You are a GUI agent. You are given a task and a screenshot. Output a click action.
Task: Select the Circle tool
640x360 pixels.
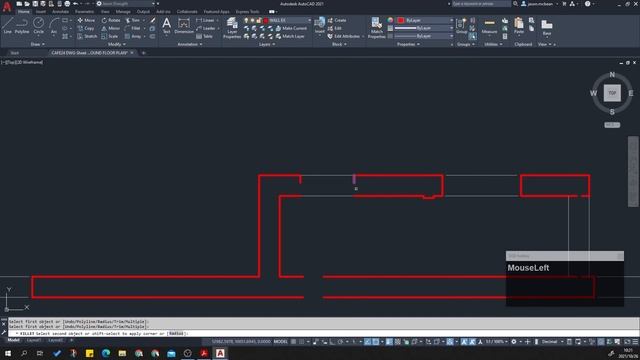[38, 25]
